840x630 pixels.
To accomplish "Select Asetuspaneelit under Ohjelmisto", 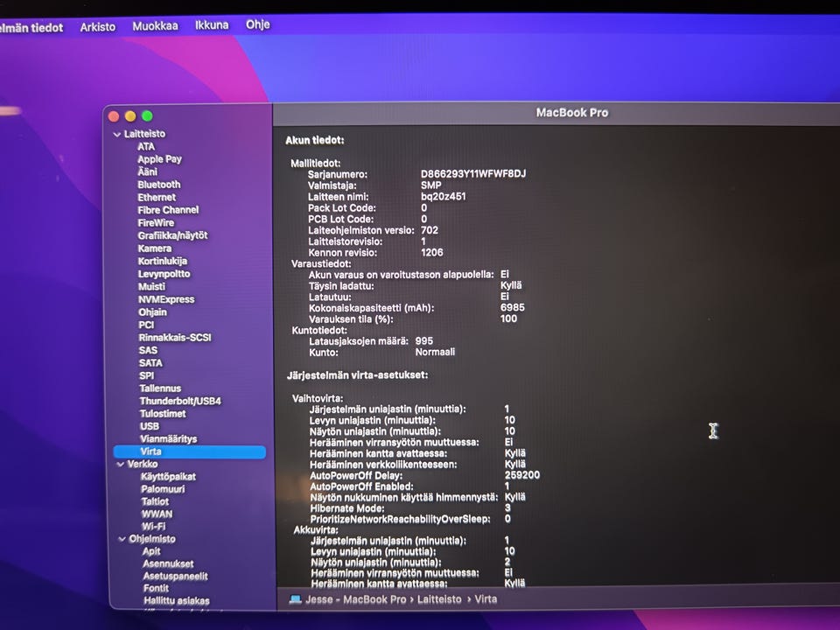I will pos(175,577).
